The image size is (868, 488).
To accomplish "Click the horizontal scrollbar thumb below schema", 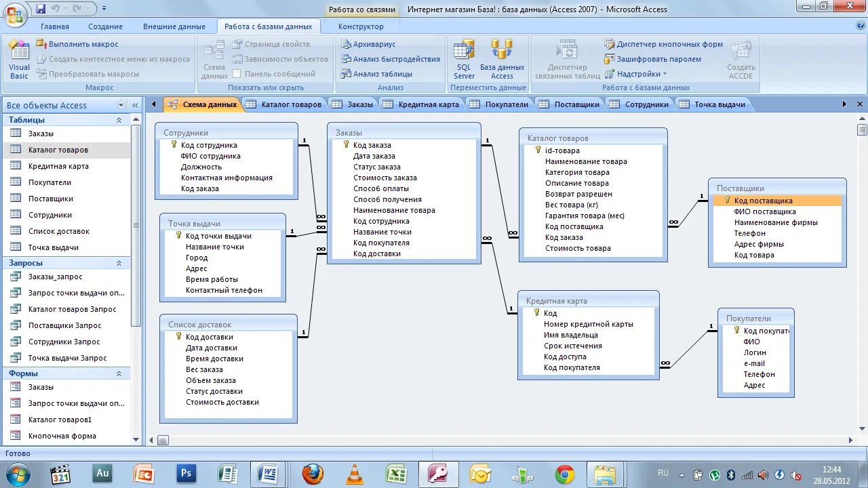I will click(163, 441).
